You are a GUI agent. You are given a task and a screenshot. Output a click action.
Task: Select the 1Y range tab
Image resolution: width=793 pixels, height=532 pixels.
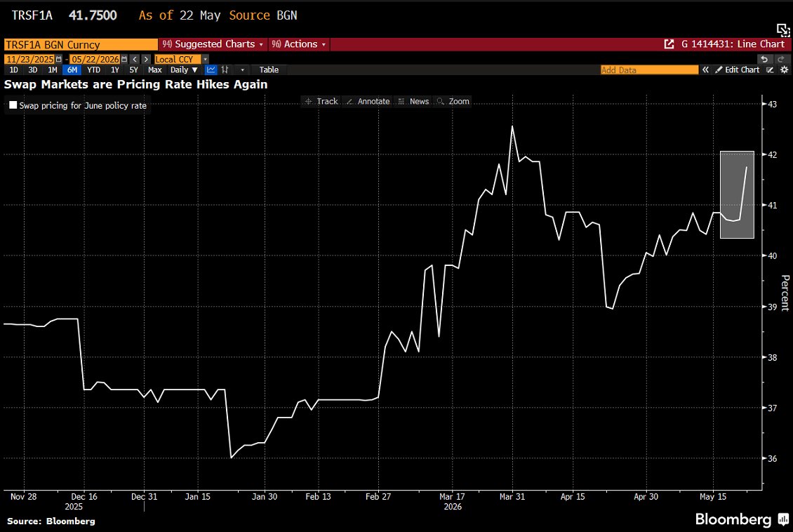coord(115,69)
